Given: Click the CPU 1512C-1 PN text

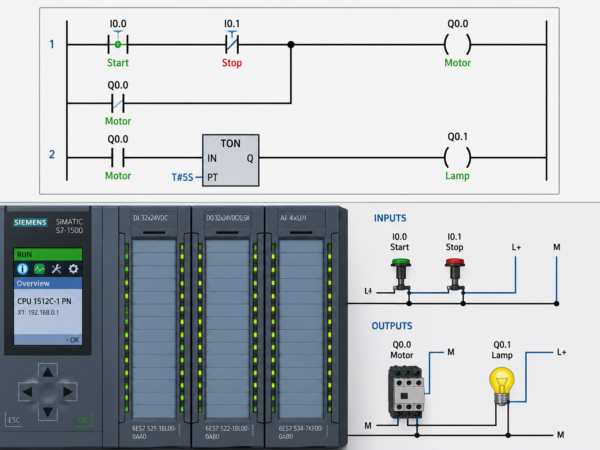Looking at the screenshot, I should click(x=44, y=301).
